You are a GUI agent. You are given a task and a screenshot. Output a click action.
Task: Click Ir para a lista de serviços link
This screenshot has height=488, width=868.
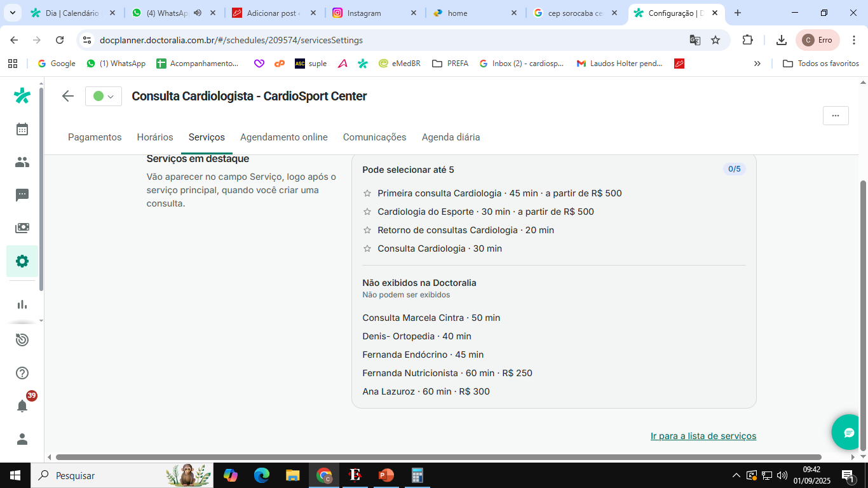click(703, 436)
